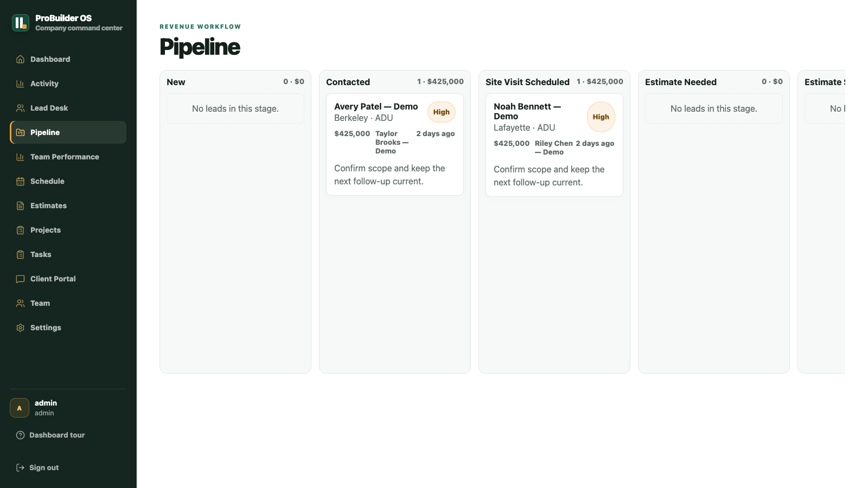Screen dimensions: 868x488
Task: Click the Sign out arrow icon
Action: click(x=21, y=467)
